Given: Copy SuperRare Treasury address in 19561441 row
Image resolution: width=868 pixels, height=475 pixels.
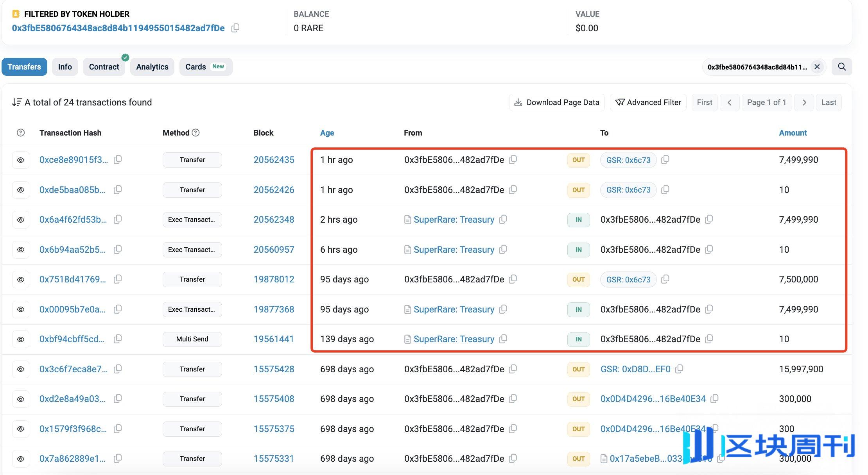Looking at the screenshot, I should (x=503, y=339).
